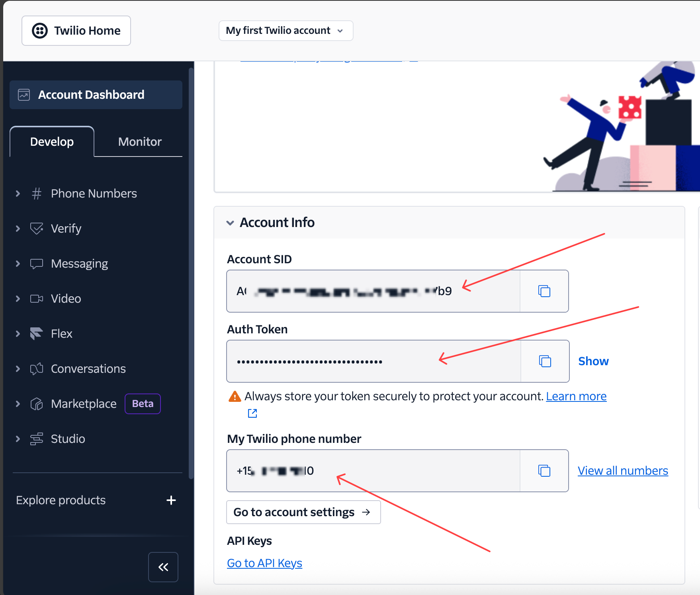Screen dimensions: 700x595
Task: Collapse the Account Info section
Action: point(230,223)
